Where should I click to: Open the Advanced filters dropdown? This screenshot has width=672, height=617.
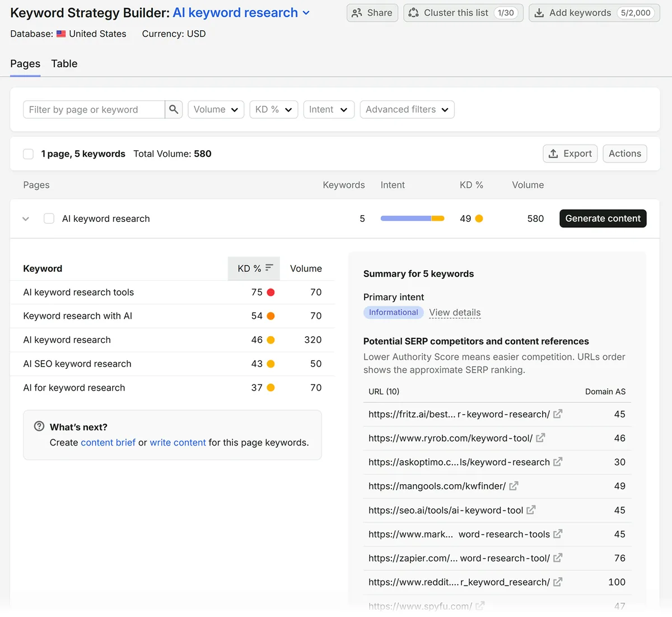[407, 109]
